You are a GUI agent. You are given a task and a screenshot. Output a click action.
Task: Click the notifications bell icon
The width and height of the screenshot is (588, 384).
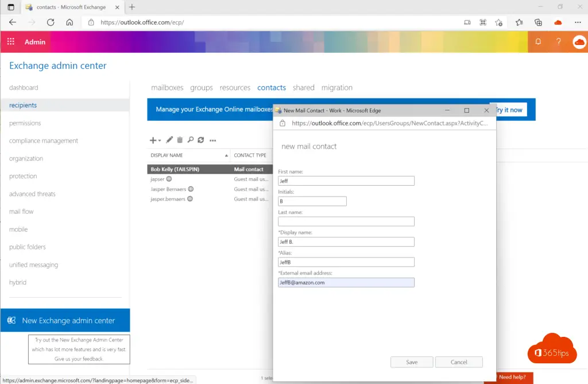(x=538, y=41)
